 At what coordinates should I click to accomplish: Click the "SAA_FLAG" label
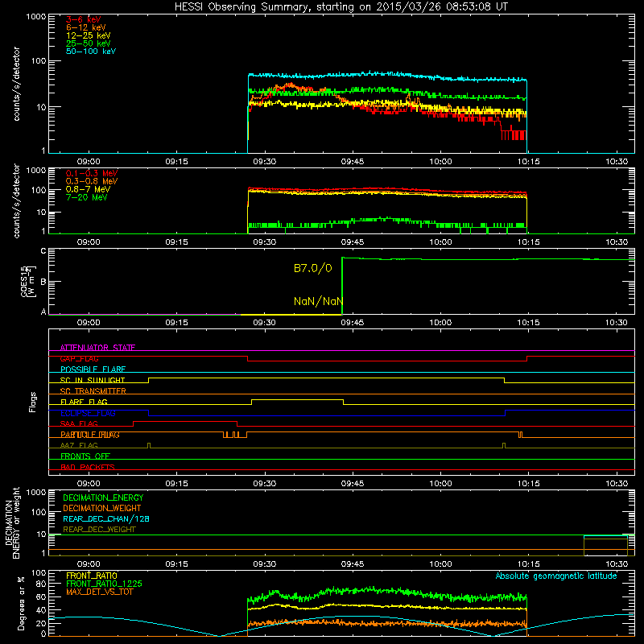(79, 423)
